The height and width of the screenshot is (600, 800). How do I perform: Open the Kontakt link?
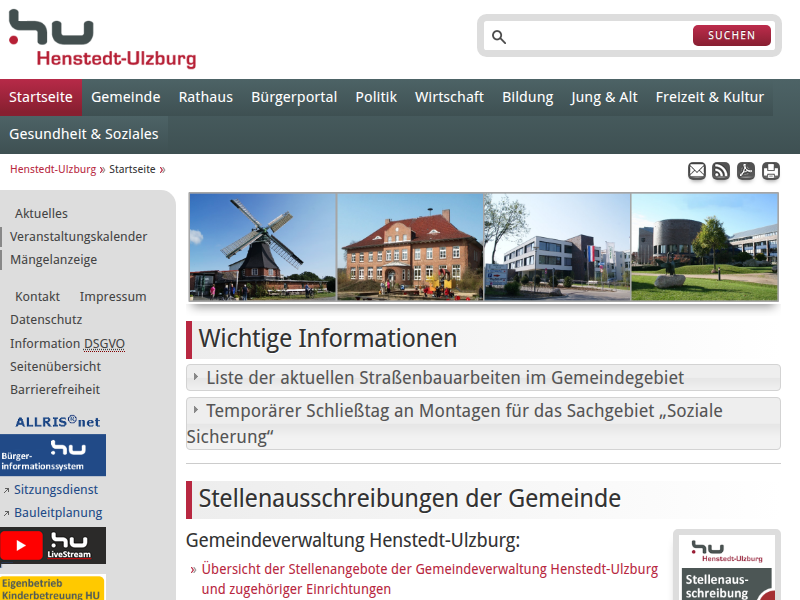click(x=37, y=296)
